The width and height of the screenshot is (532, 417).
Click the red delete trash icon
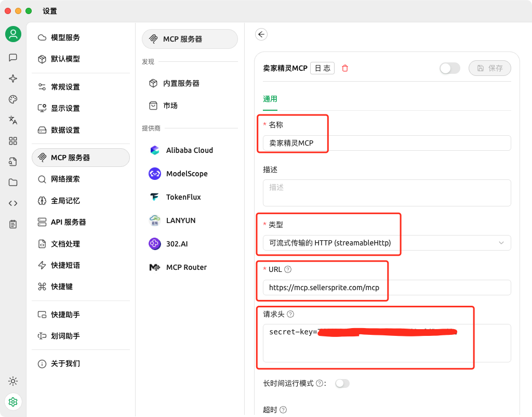coord(345,68)
